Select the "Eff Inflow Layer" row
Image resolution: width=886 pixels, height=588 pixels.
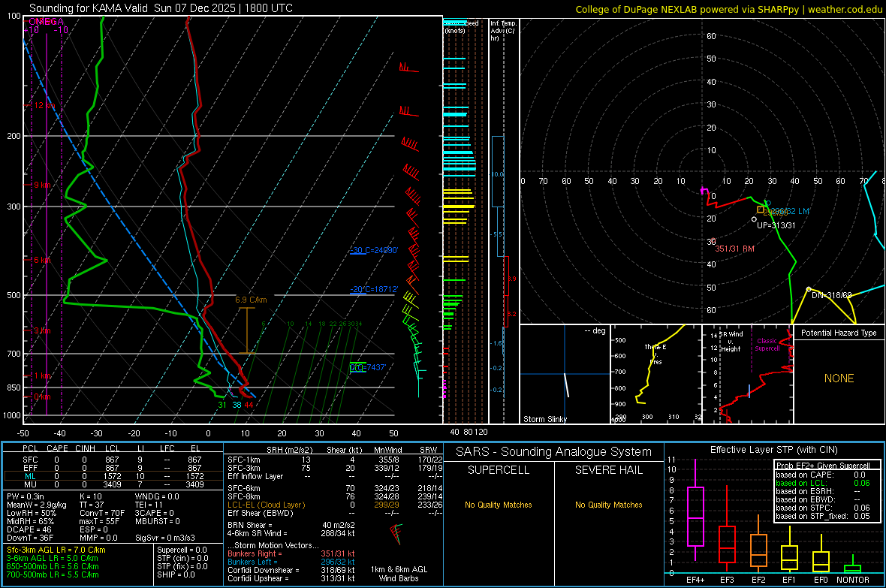335,476
